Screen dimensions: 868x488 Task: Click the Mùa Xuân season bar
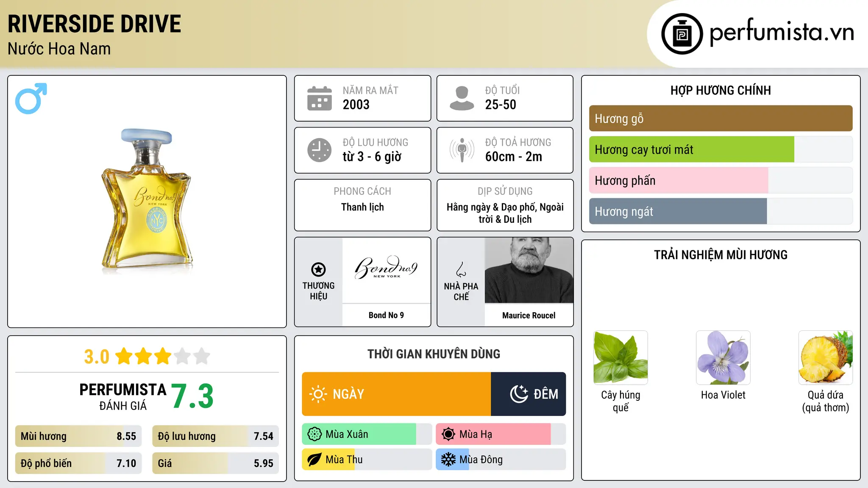[367, 434]
